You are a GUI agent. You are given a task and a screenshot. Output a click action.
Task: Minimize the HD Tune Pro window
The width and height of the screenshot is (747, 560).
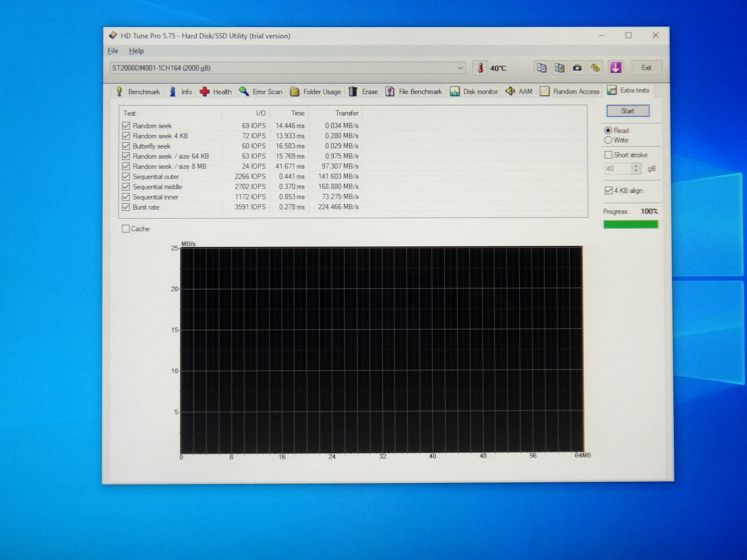[602, 35]
